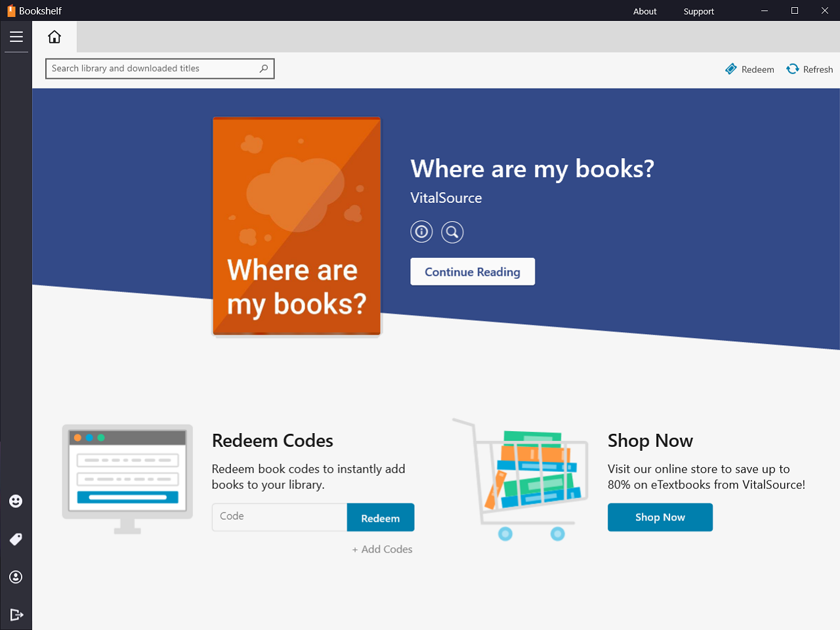Click the Bookshelf app icon in title bar
This screenshot has height=630, width=840.
[x=11, y=10]
